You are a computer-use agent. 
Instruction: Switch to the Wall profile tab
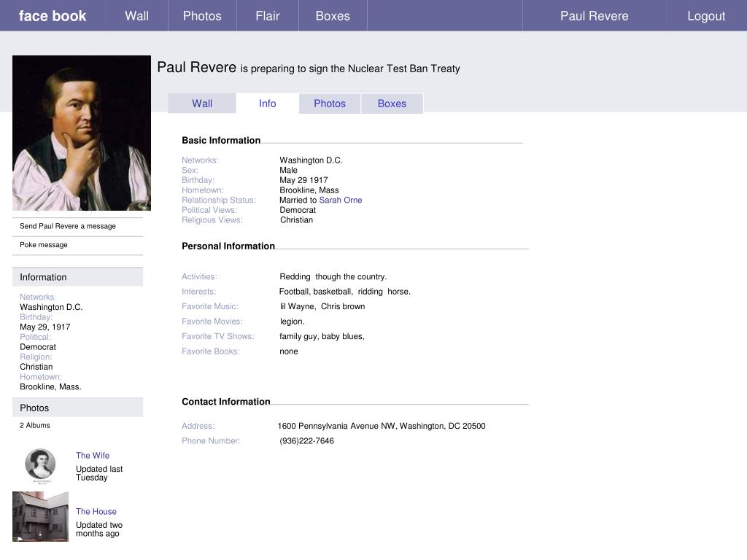[x=202, y=104]
